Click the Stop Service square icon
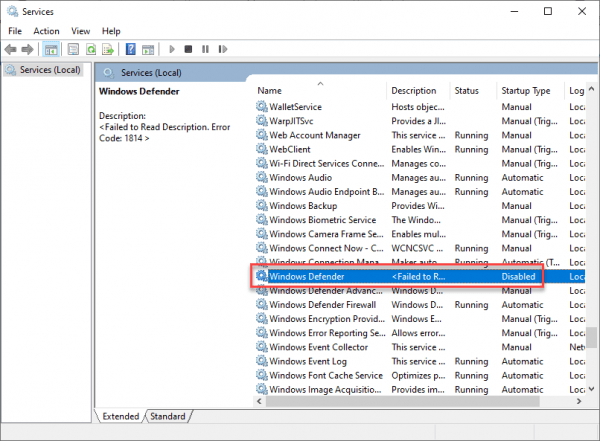 pyautogui.click(x=188, y=49)
